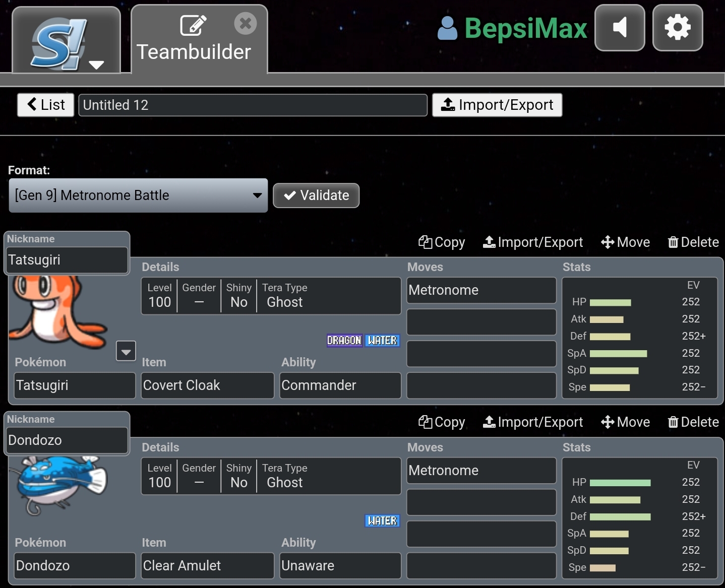Image resolution: width=725 pixels, height=588 pixels.
Task: Click Dondozo Def stat bar
Action: pos(620,516)
